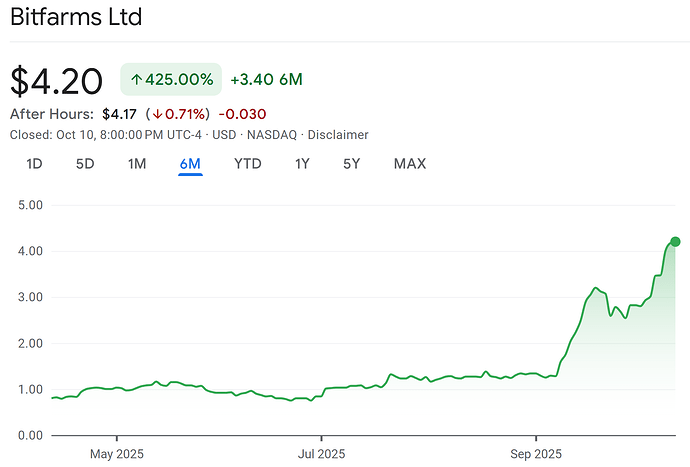The height and width of the screenshot is (467, 690).
Task: Click the active 6M range tab
Action: 190,163
